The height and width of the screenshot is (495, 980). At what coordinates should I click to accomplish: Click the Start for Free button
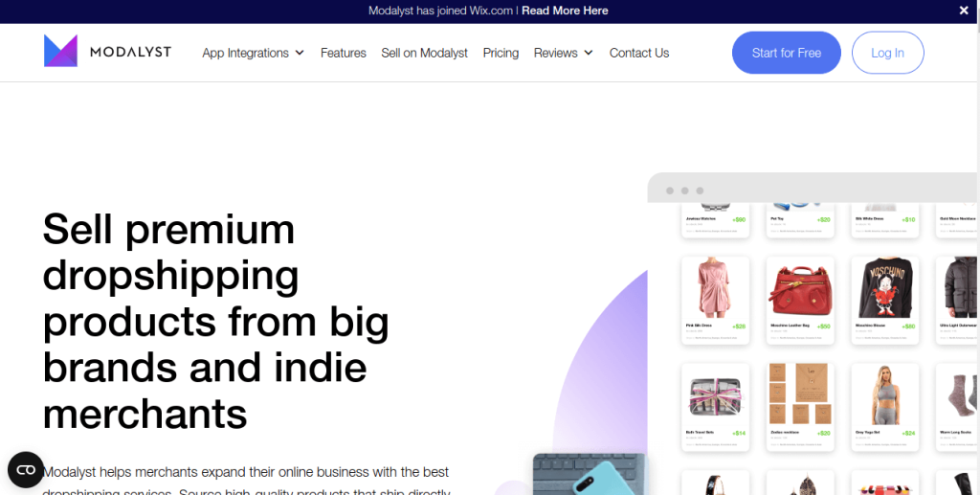(787, 53)
